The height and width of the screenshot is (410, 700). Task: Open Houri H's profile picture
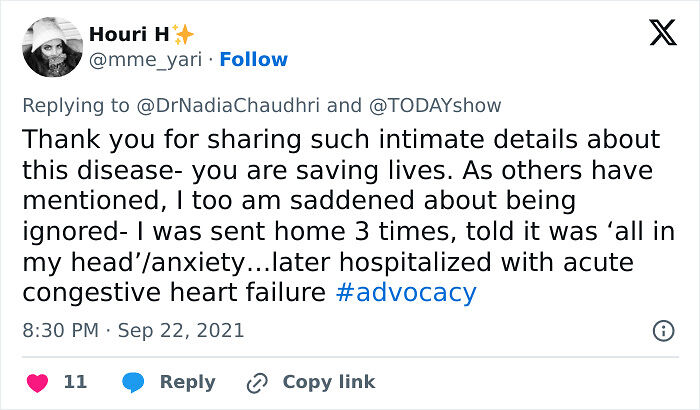point(48,47)
